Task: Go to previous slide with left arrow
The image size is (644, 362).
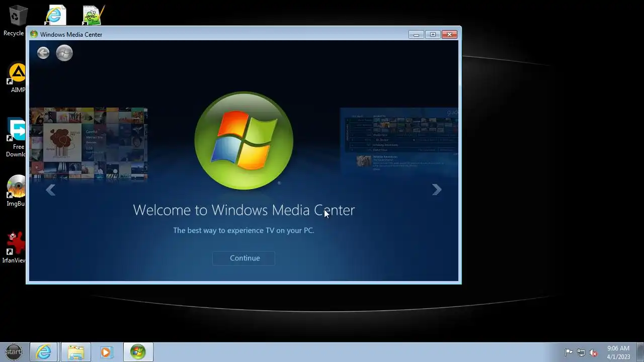Action: coord(50,190)
